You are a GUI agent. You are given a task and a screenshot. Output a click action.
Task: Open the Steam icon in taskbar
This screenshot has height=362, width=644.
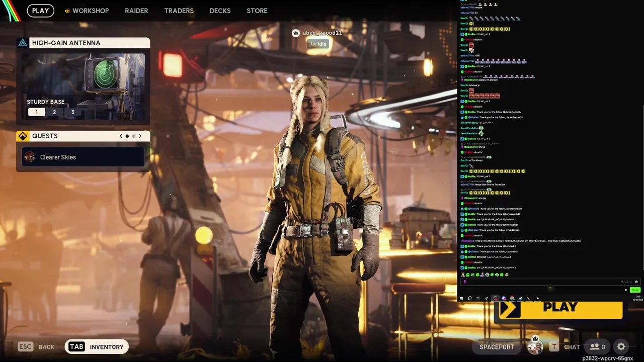coord(520,298)
